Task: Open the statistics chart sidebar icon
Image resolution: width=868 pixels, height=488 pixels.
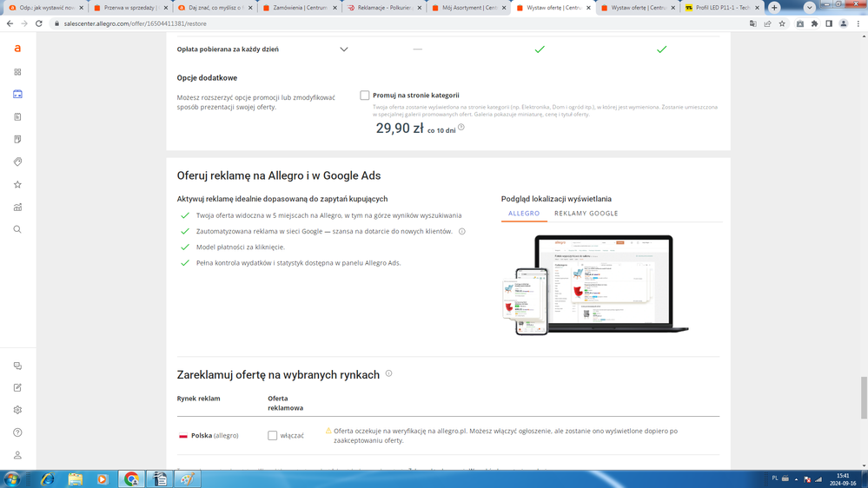Action: coord(17,207)
